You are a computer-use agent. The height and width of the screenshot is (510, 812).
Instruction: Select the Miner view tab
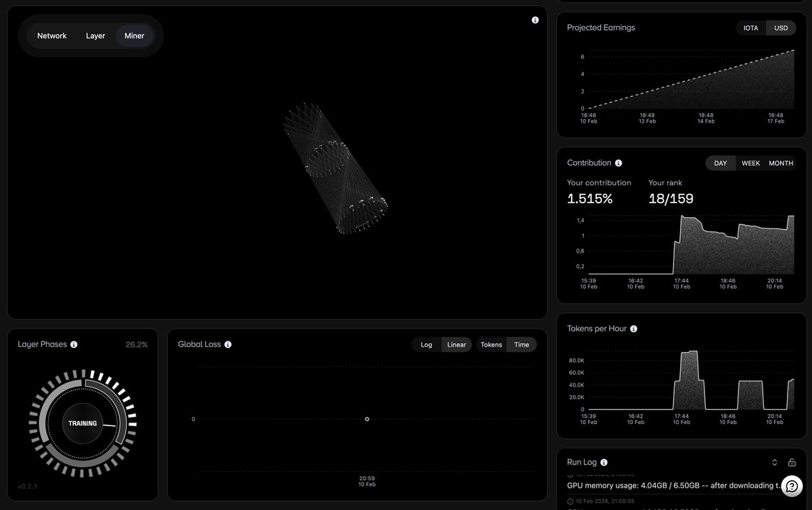135,36
